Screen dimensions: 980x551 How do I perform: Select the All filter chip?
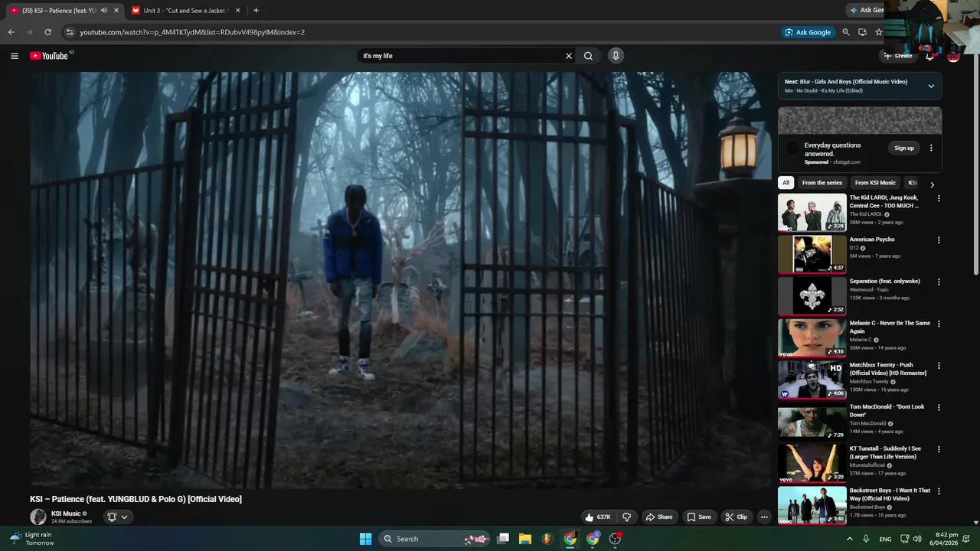pos(786,183)
